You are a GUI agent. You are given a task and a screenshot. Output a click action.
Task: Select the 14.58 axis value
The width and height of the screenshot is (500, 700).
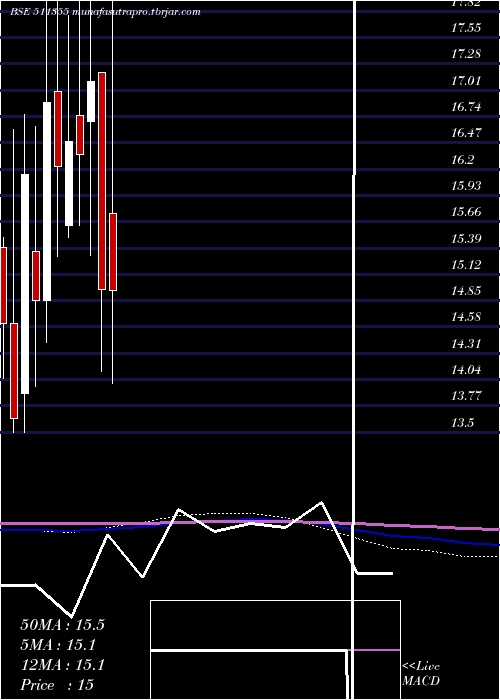466,317
